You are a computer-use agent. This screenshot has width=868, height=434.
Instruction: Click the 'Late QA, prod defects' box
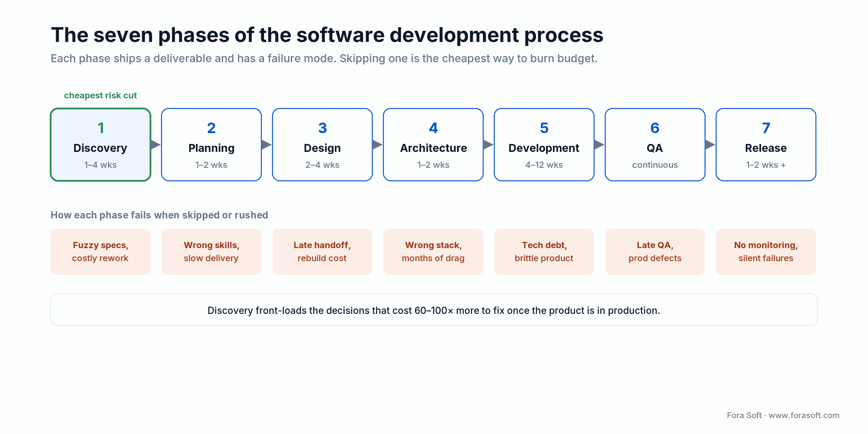click(655, 252)
